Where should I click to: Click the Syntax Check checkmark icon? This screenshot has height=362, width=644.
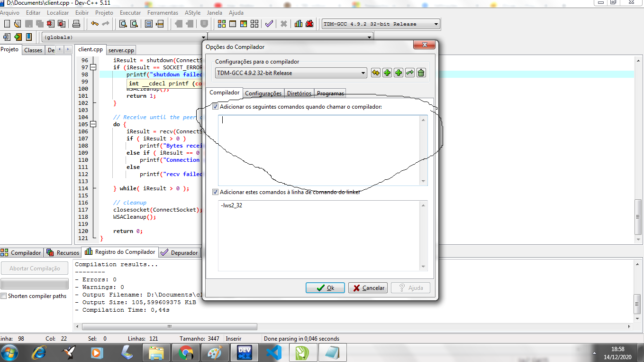coord(269,24)
